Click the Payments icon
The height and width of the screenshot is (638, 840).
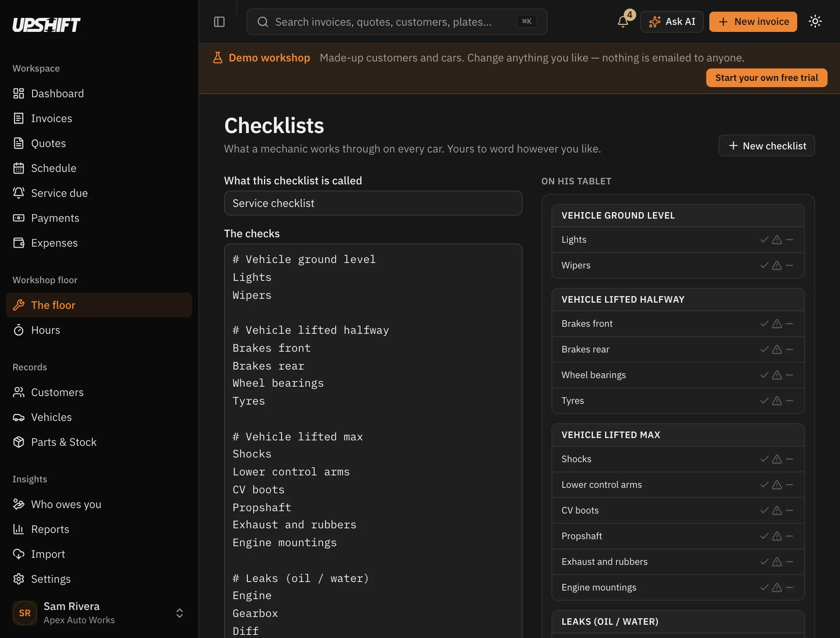pyautogui.click(x=19, y=218)
